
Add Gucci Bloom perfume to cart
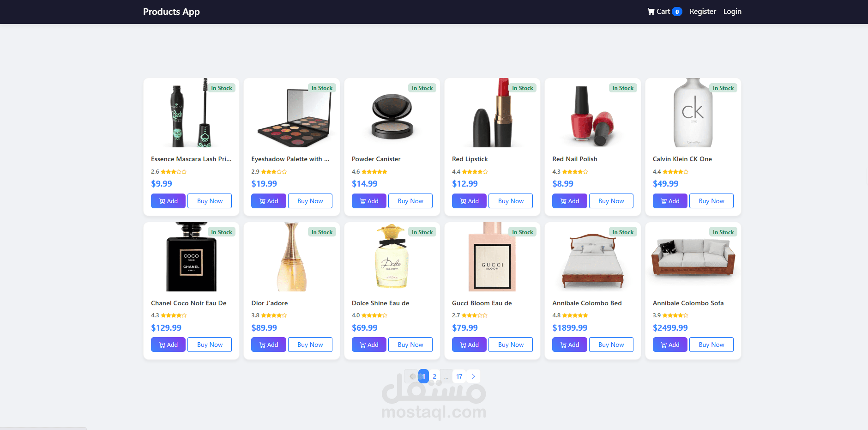[469, 345]
